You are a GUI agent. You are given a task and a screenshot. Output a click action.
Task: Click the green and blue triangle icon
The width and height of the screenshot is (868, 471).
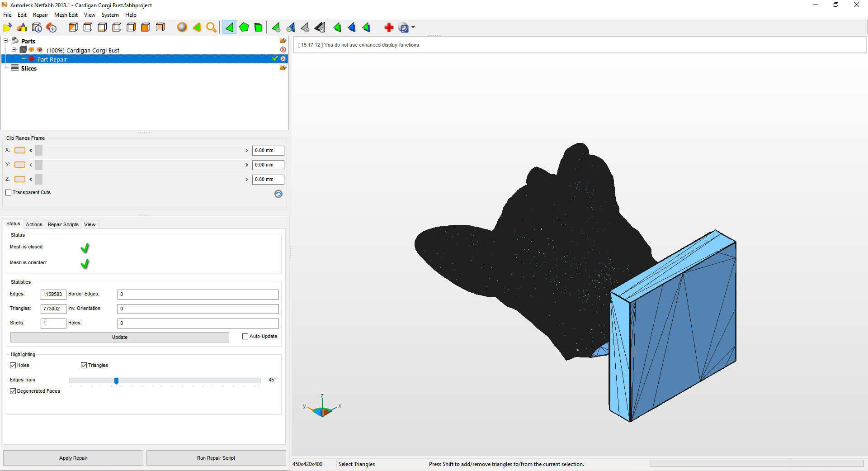[366, 28]
